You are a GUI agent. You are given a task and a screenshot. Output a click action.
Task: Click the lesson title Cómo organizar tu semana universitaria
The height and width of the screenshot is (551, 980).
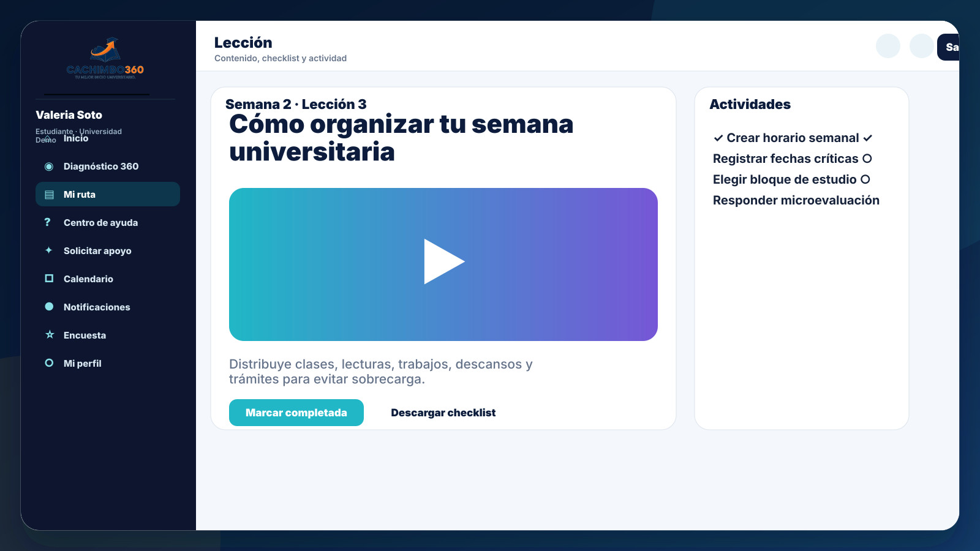click(x=401, y=138)
